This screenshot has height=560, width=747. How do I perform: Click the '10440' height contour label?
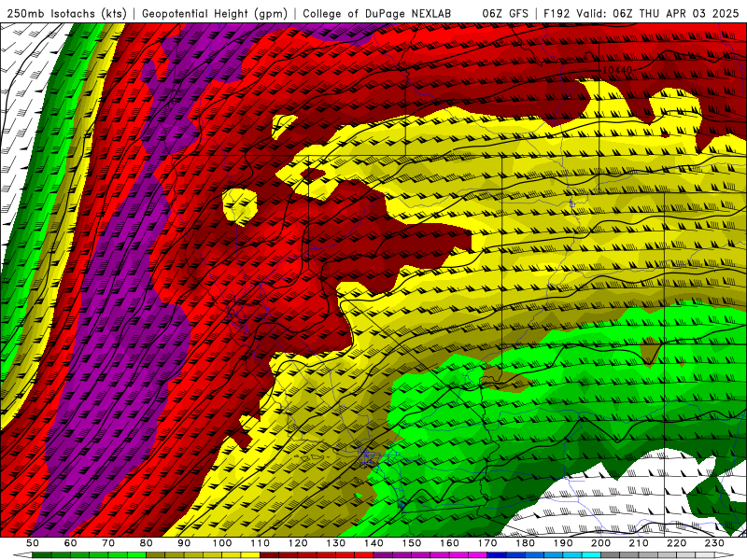[617, 71]
